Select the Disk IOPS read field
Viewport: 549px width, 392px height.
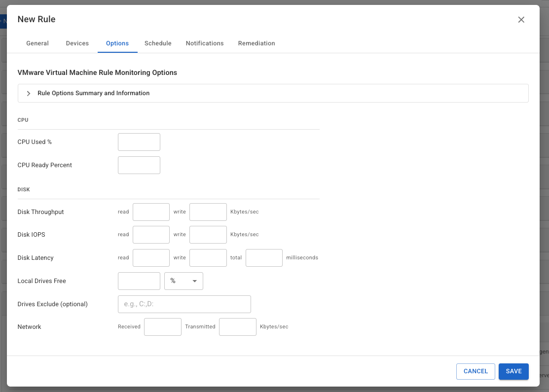pos(151,235)
